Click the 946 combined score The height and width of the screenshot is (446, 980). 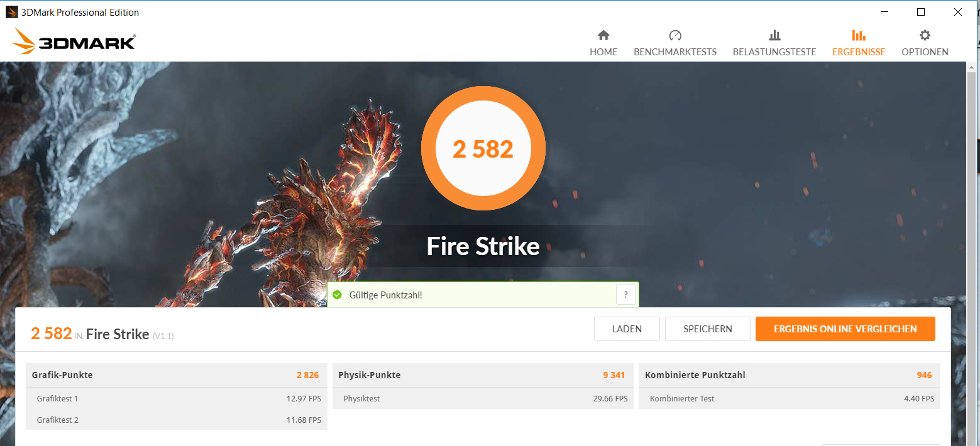pos(924,375)
